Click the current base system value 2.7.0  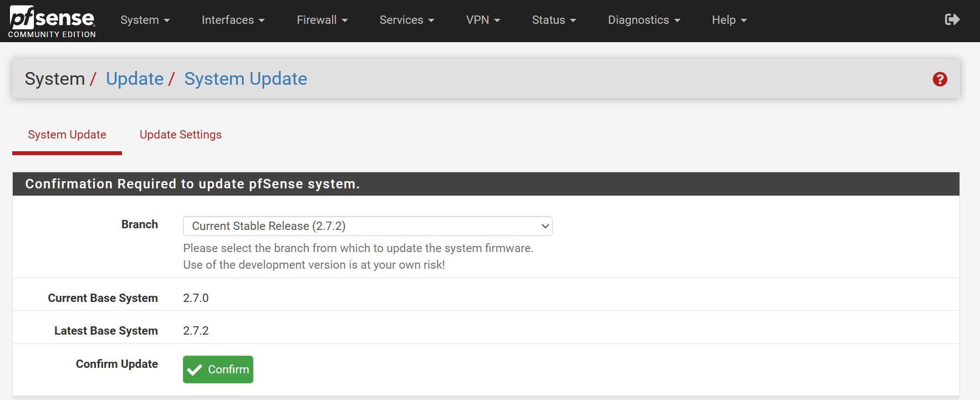[x=196, y=298]
